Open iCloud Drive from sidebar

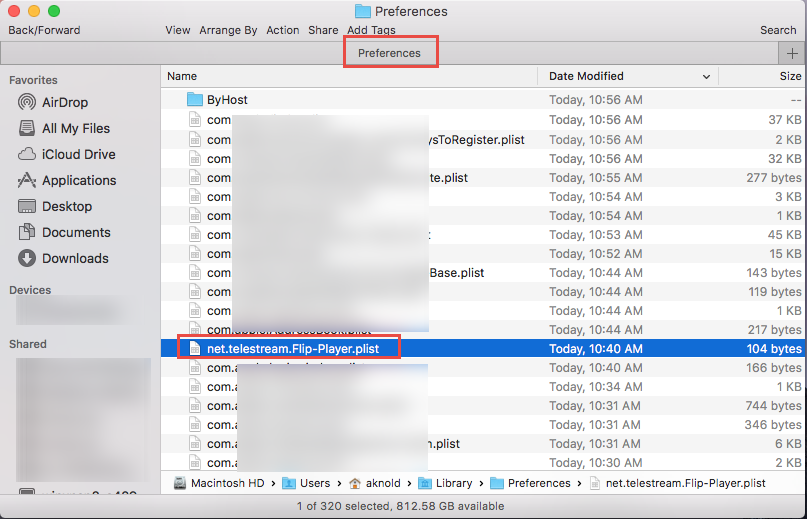coord(78,154)
